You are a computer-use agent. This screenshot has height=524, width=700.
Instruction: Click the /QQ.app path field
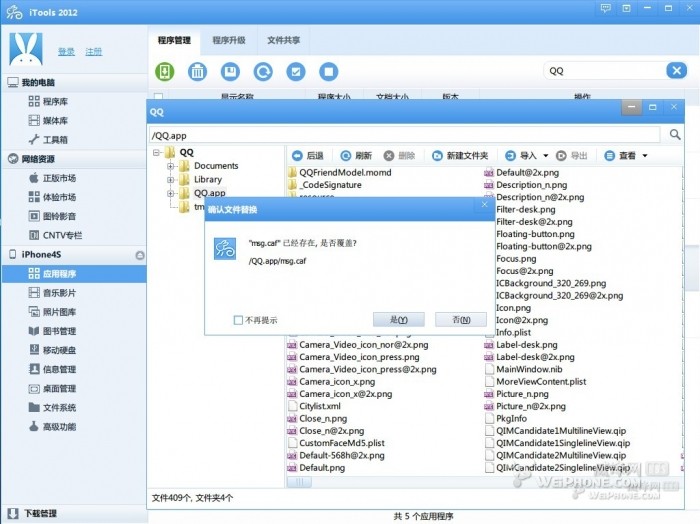pos(404,135)
